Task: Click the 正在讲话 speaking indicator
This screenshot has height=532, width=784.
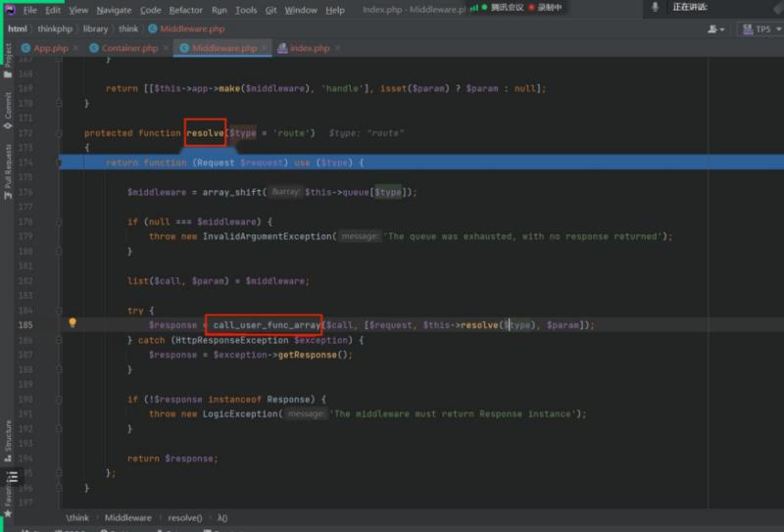Action: tap(690, 8)
